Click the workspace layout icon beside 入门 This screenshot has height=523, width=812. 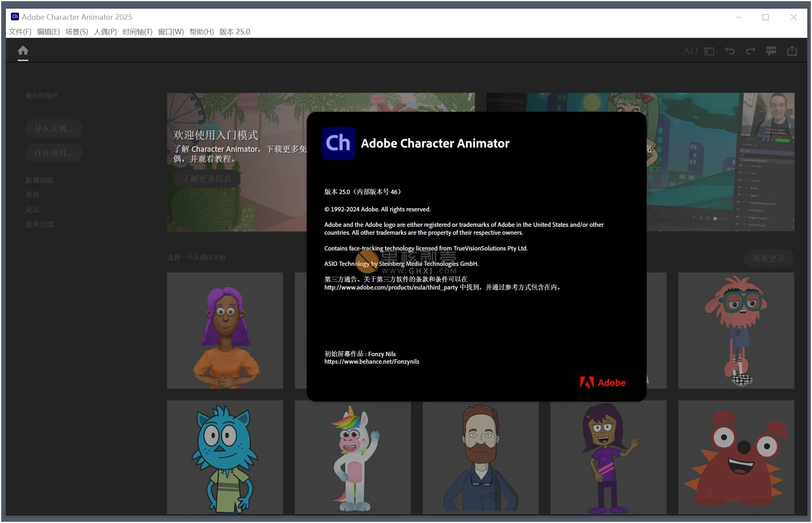click(709, 51)
